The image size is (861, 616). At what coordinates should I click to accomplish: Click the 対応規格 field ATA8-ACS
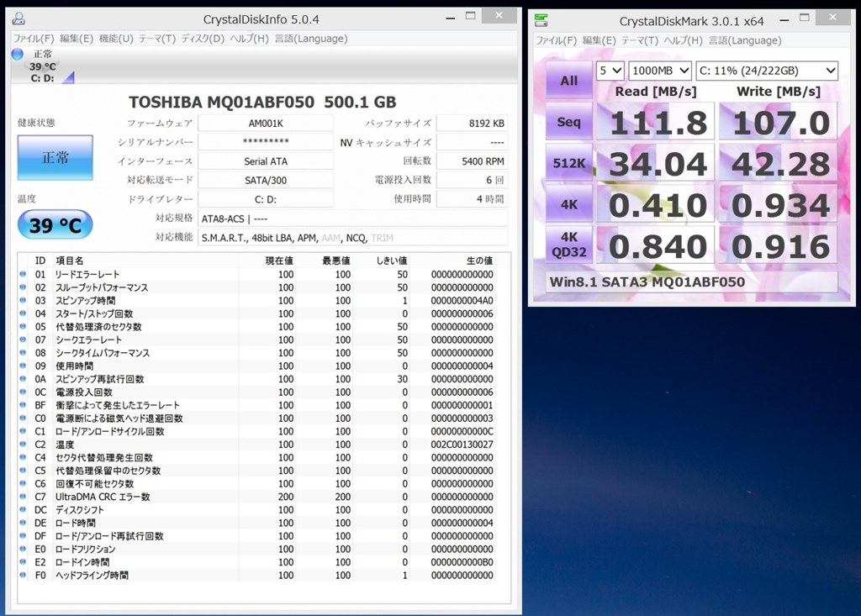[x=353, y=218]
